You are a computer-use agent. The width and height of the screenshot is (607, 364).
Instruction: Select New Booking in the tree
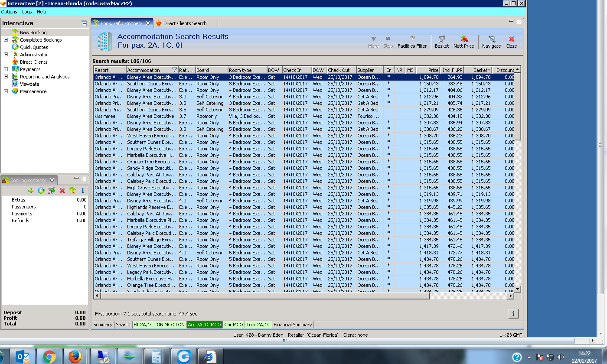click(33, 32)
